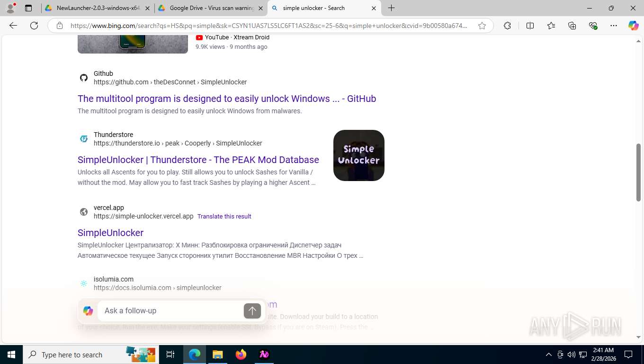Open the Copilot sidebar icon
Screen dimensions: 644x364
(x=634, y=26)
